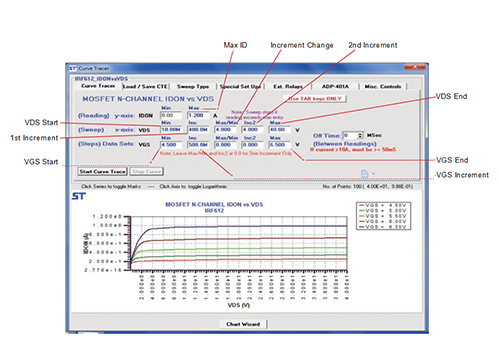The width and height of the screenshot is (500, 361).
Task: Click the VDS Inc2 field showing 4.000
Action: click(253, 130)
